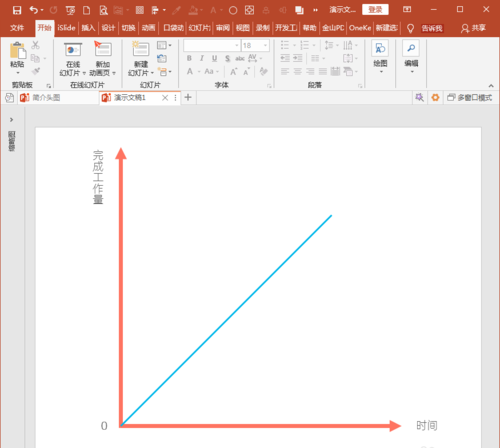Open the font name combo box dropdown

click(x=237, y=45)
